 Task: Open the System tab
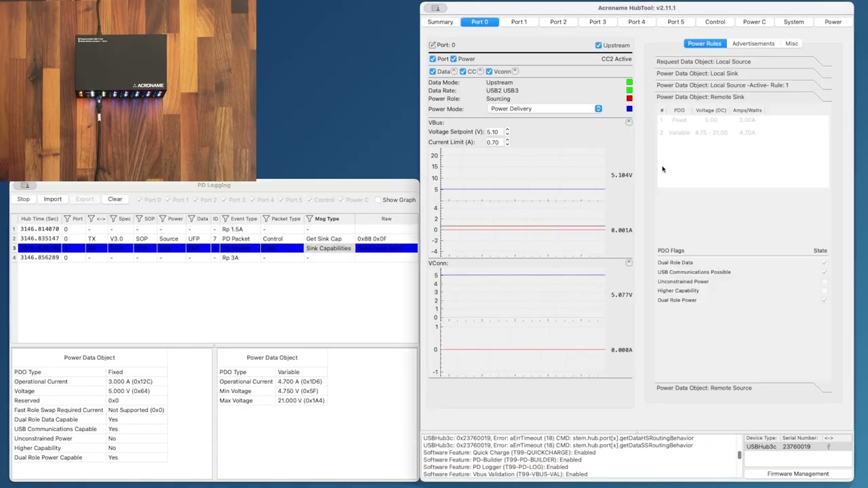click(793, 22)
